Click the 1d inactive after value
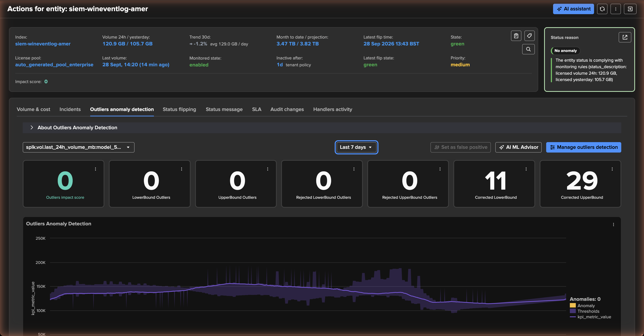The height and width of the screenshot is (336, 644). tap(280, 65)
